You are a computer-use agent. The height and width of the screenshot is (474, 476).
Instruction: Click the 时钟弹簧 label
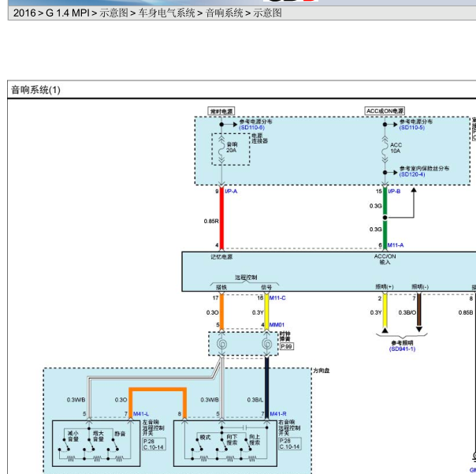285,336
